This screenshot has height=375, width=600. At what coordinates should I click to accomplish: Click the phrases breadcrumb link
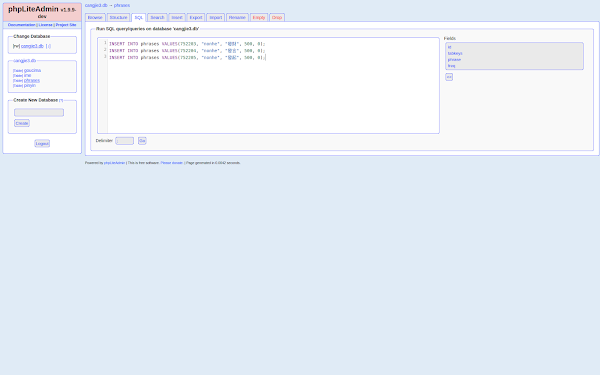click(x=122, y=5)
